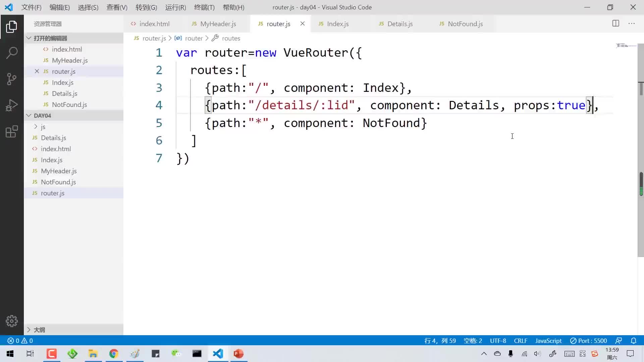Open the Windows Start menu

click(x=10, y=354)
